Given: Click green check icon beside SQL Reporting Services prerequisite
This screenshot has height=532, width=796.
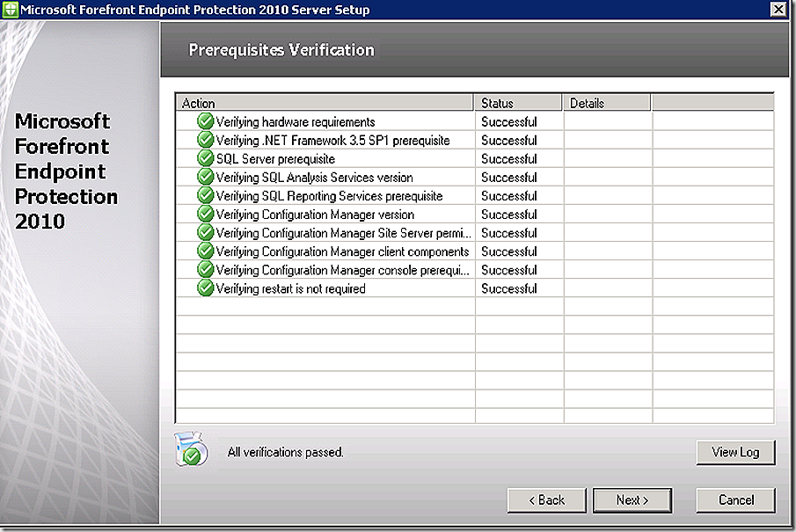Looking at the screenshot, I should 205,195.
